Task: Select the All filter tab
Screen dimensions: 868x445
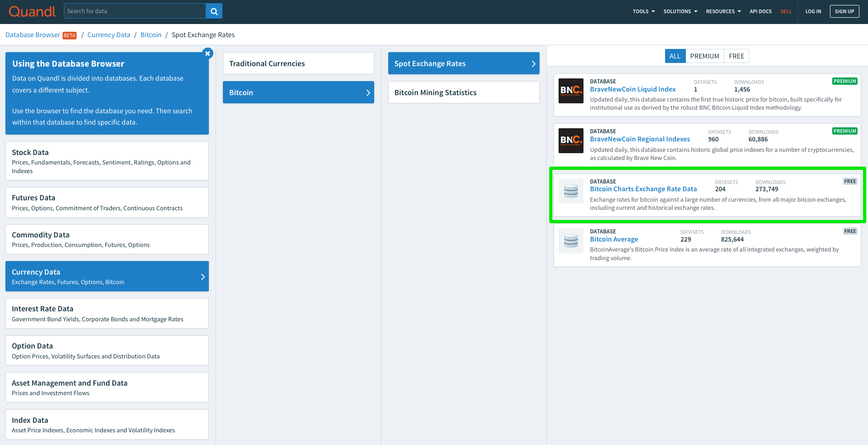Action: click(675, 56)
